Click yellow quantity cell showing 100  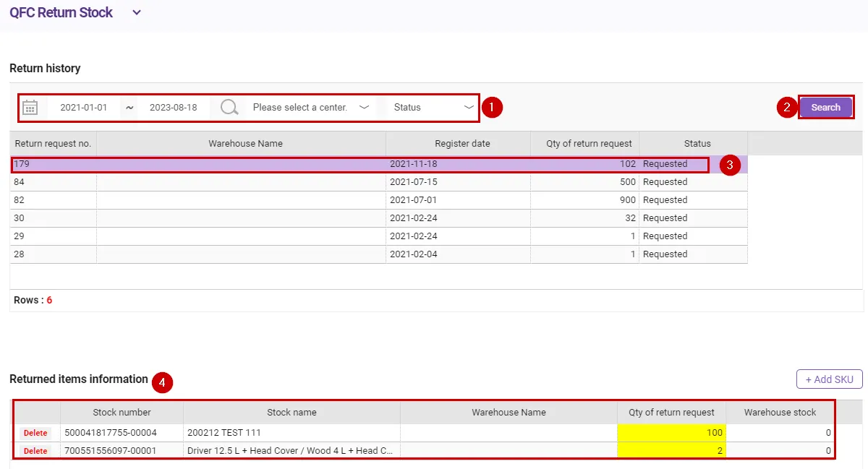671,433
